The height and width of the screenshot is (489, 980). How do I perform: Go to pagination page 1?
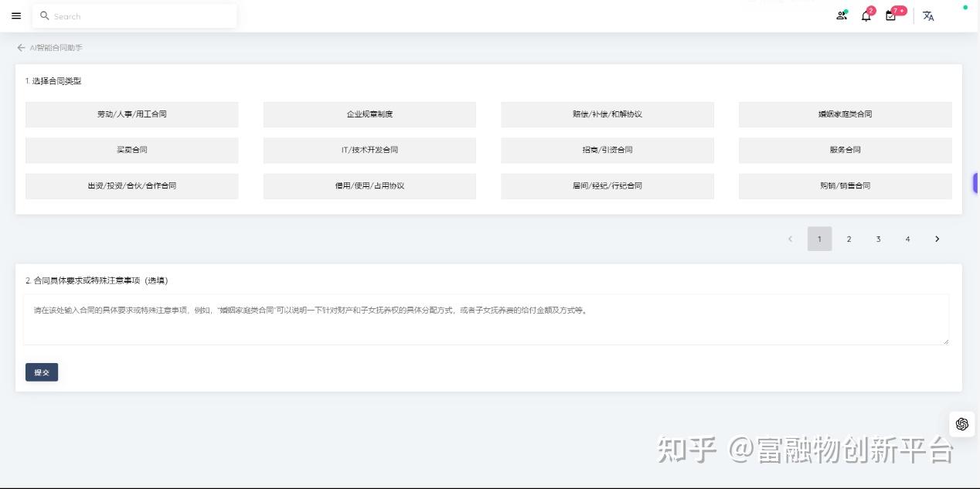[x=819, y=239]
